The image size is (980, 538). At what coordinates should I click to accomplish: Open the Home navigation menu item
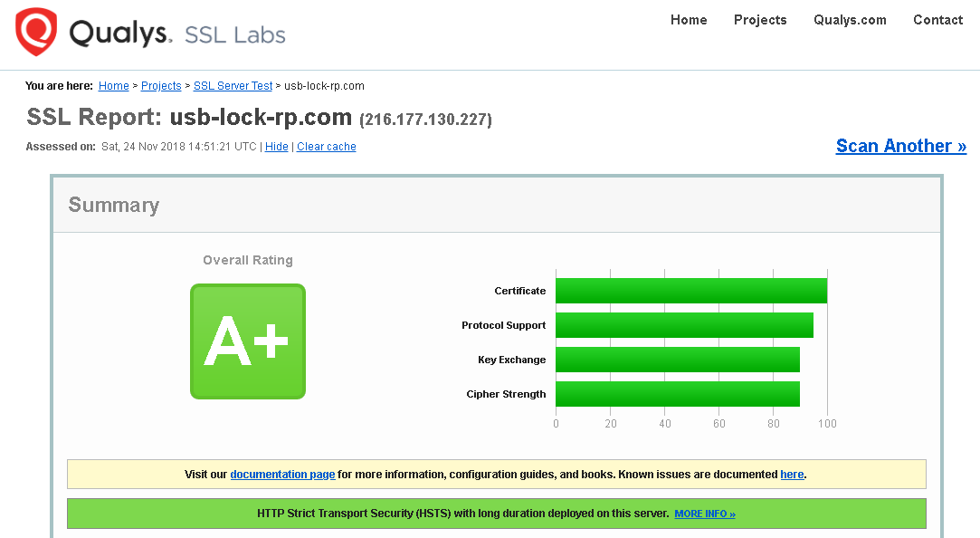[x=689, y=20]
